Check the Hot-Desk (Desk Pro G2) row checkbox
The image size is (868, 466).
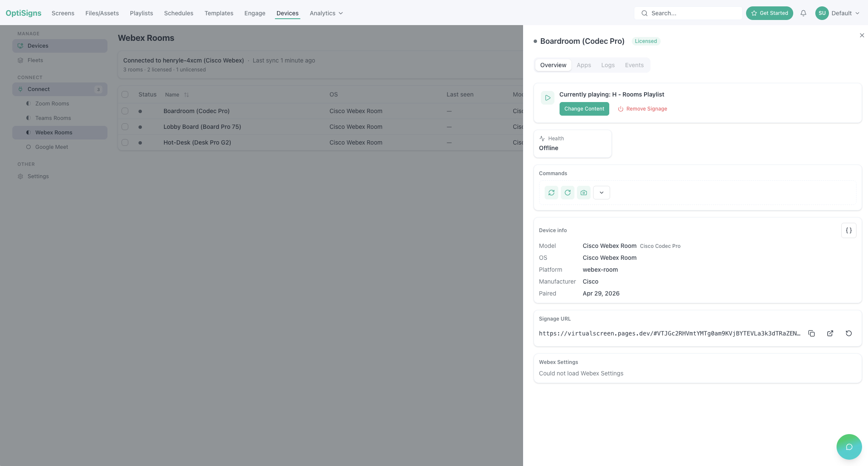click(x=125, y=142)
